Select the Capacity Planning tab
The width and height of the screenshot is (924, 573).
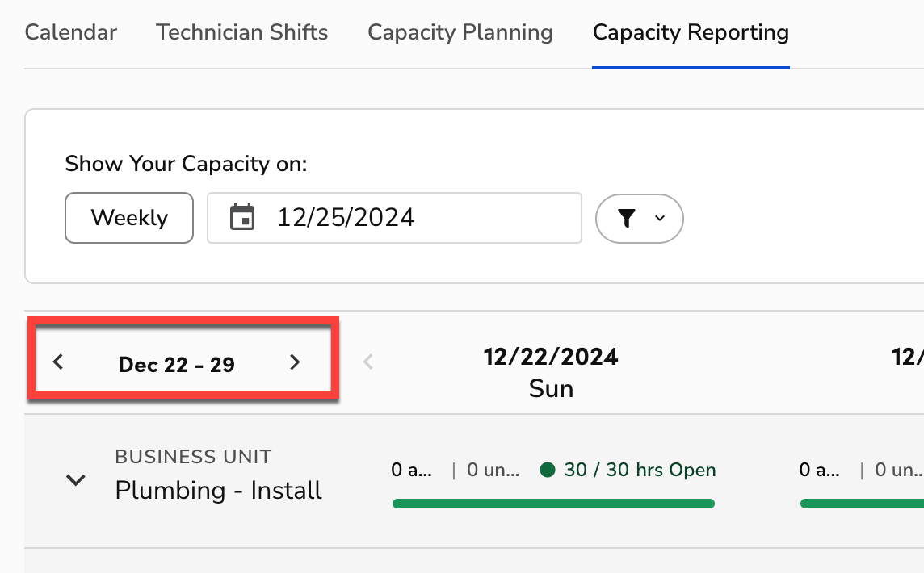coord(460,32)
